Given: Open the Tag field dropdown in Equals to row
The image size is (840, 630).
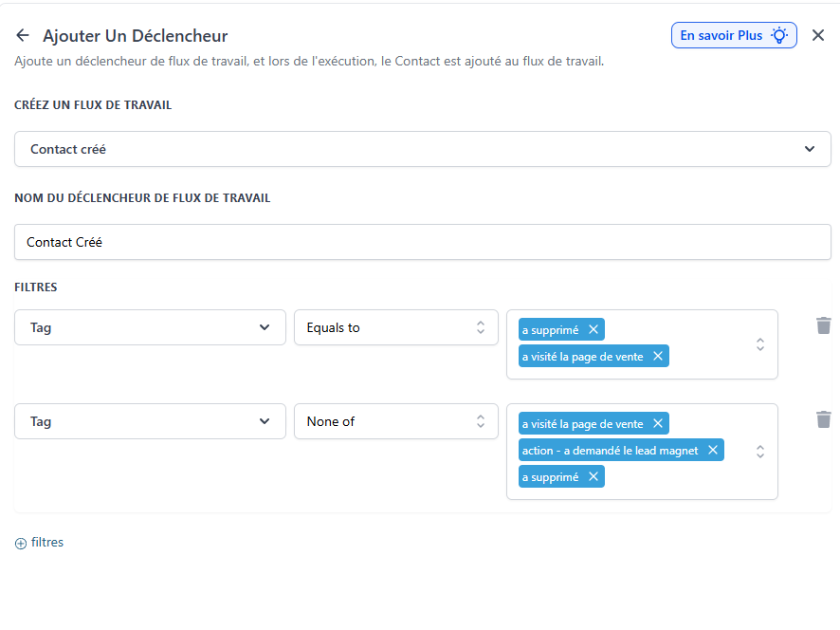Looking at the screenshot, I should tap(150, 327).
